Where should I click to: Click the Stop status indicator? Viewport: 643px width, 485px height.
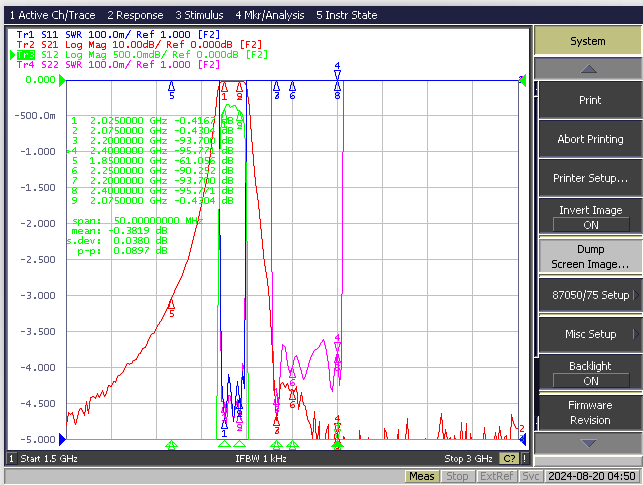click(457, 476)
